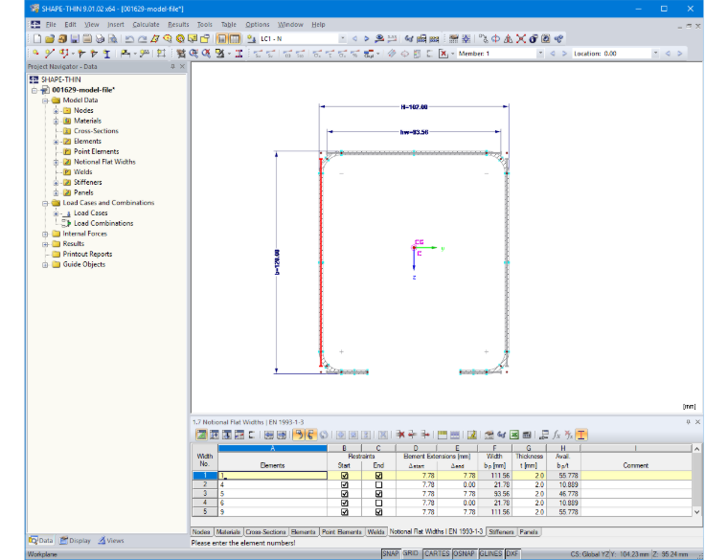Click the info ball icon in toolbar
The height and width of the screenshot is (560, 728).
pos(534,39)
